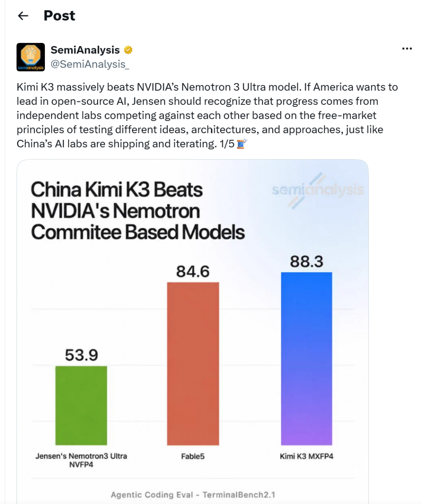Open the chart image attachment
Image resolution: width=422 pixels, height=504 pixels.
pos(192,332)
